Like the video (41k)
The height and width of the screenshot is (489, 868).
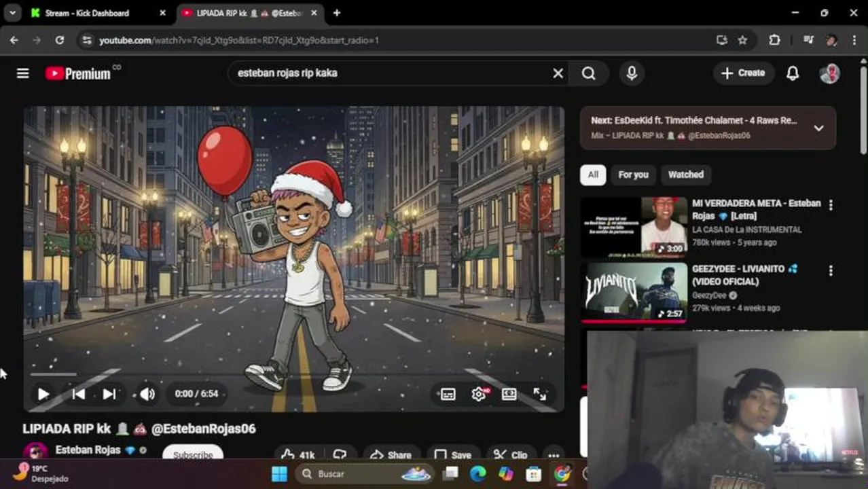pos(297,455)
